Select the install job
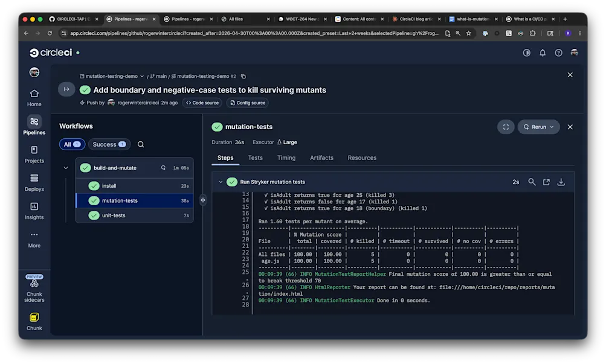Screen dimensions: 606x364 [135, 186]
